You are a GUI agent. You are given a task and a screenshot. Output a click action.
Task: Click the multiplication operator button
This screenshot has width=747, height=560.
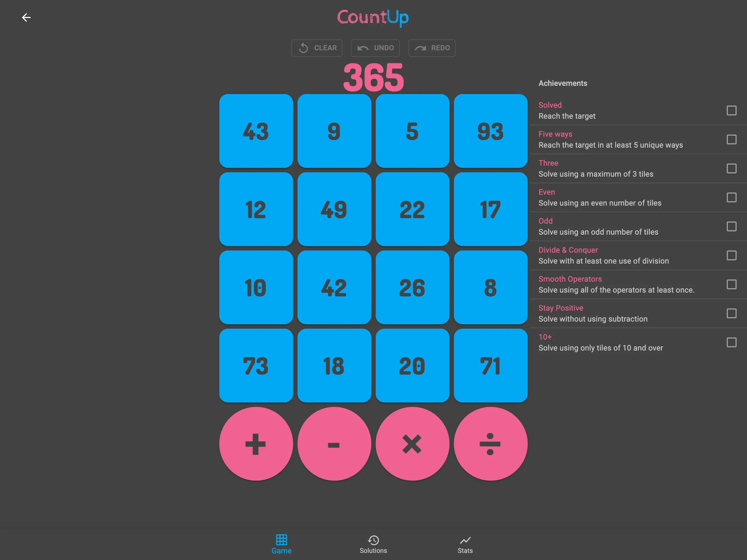pos(412,444)
